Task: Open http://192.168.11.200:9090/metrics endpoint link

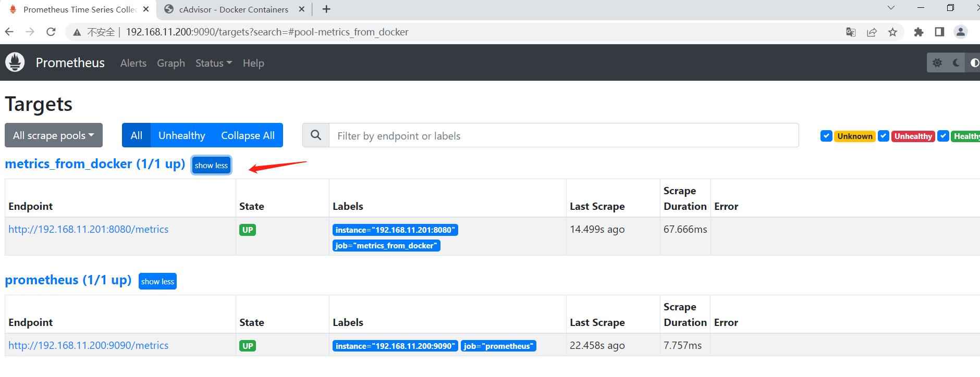Action: 89,345
